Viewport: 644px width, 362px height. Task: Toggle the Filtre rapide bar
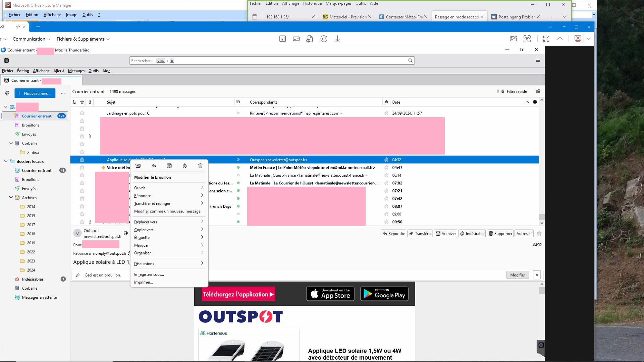514,92
